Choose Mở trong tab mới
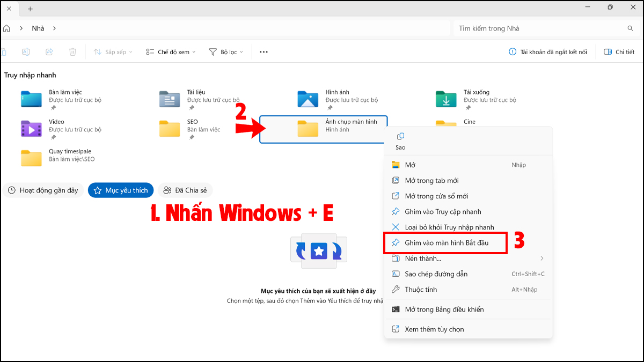 click(468, 181)
